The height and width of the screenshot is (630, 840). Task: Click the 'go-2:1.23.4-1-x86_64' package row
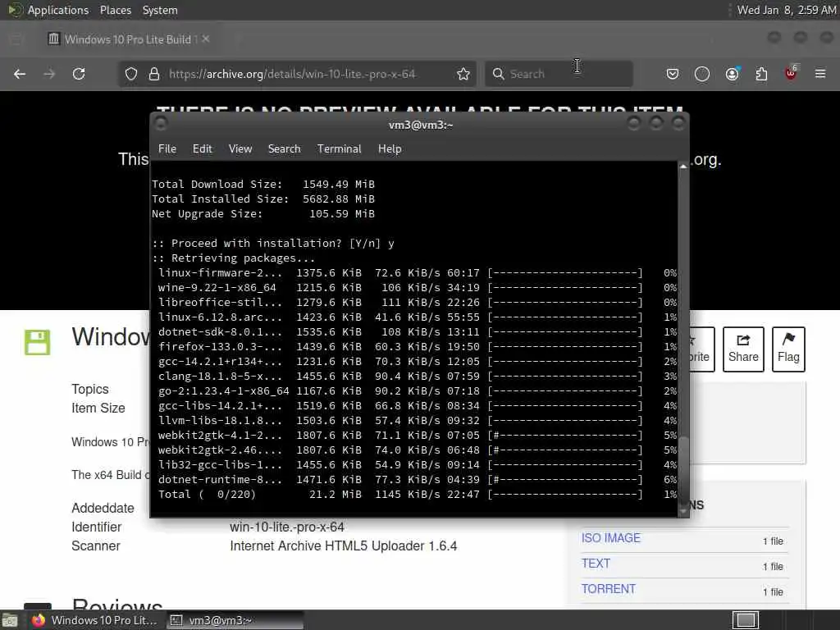pos(417,391)
